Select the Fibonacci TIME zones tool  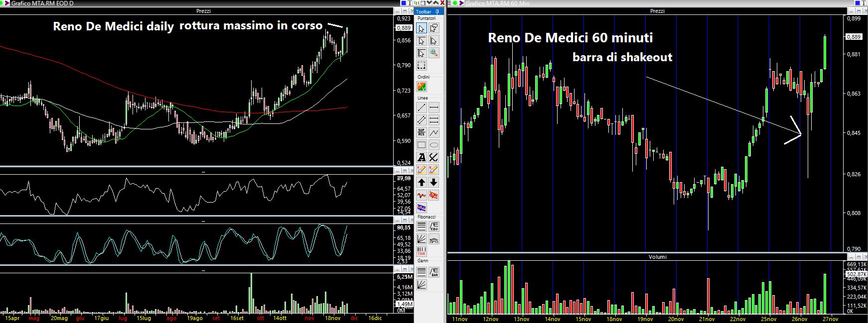click(x=422, y=251)
